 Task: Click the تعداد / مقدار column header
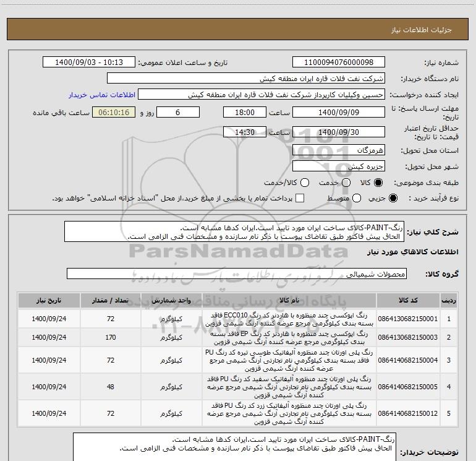pos(111,301)
